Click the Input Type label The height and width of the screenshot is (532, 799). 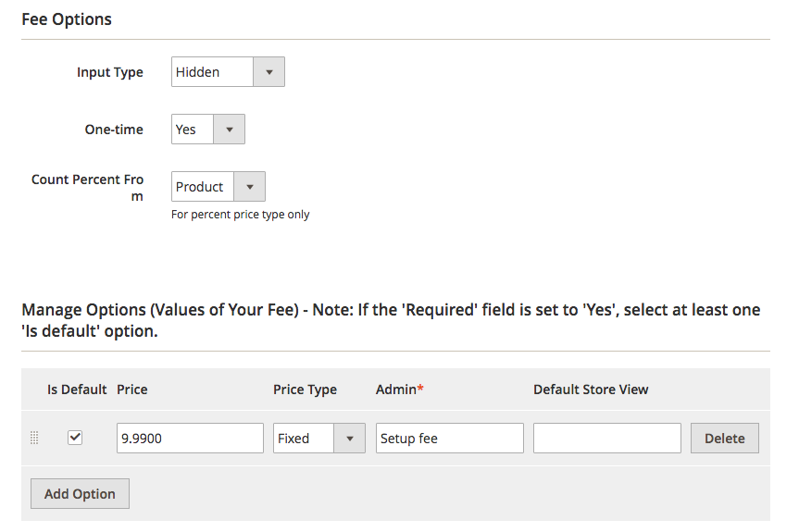110,72
